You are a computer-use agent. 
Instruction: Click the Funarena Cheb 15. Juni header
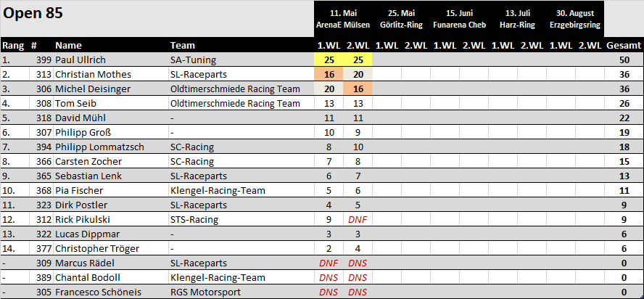[459, 19]
